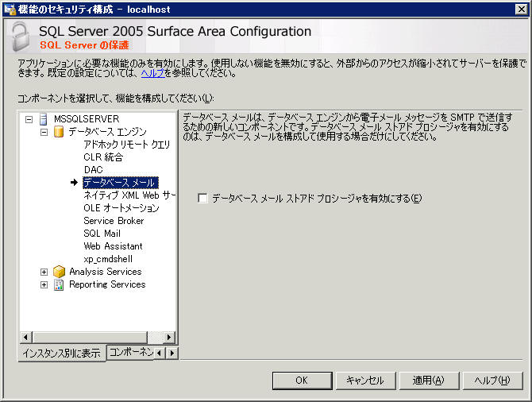
Task: Select SQL Mail tree item
Action: pyautogui.click(x=102, y=234)
